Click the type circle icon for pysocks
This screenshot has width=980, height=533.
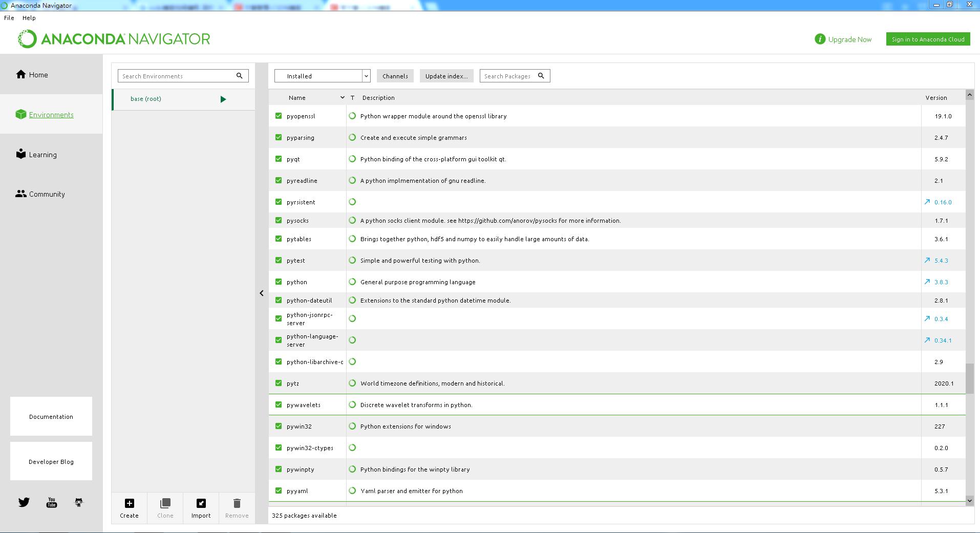click(352, 220)
